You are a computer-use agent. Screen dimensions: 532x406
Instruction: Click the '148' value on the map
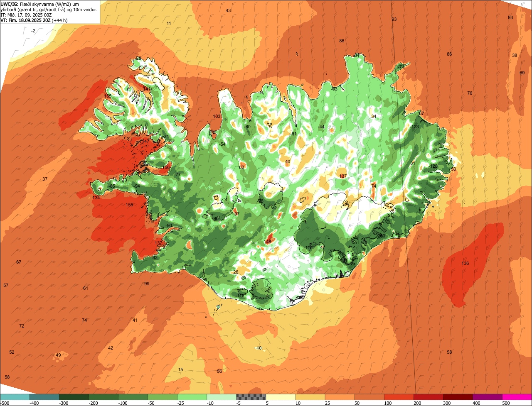click(x=267, y=242)
